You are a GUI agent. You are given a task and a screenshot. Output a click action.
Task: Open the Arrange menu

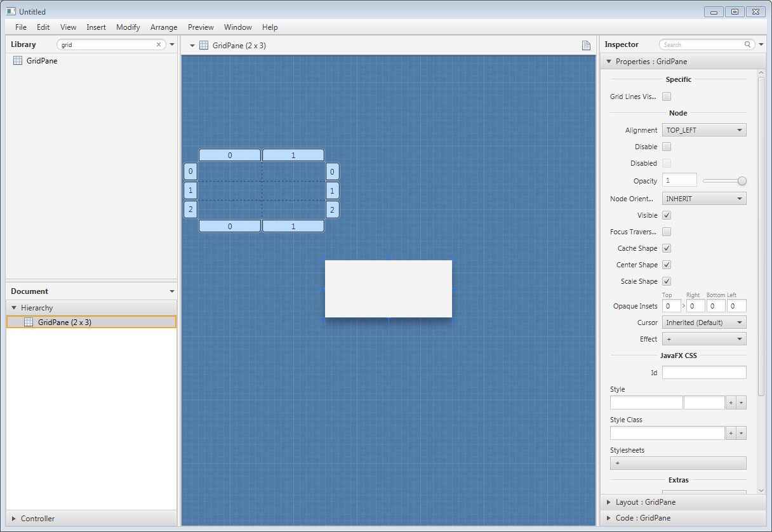pos(164,27)
